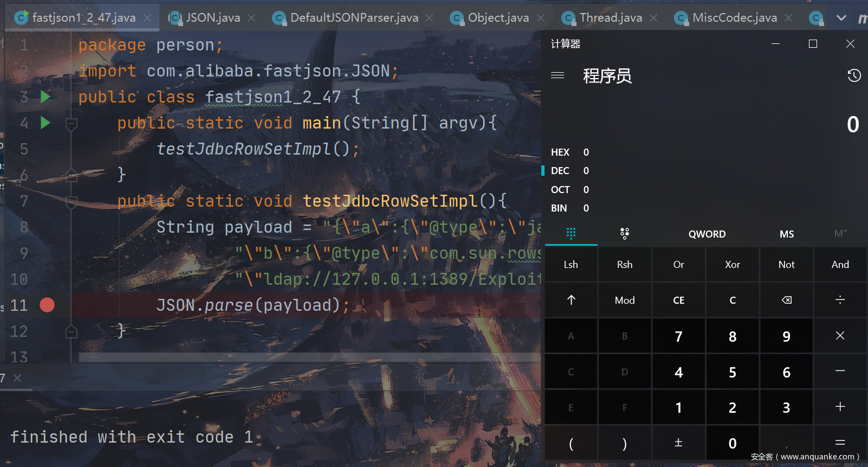This screenshot has width=868, height=467.
Task: Switch to the full keypad view
Action: click(x=571, y=234)
